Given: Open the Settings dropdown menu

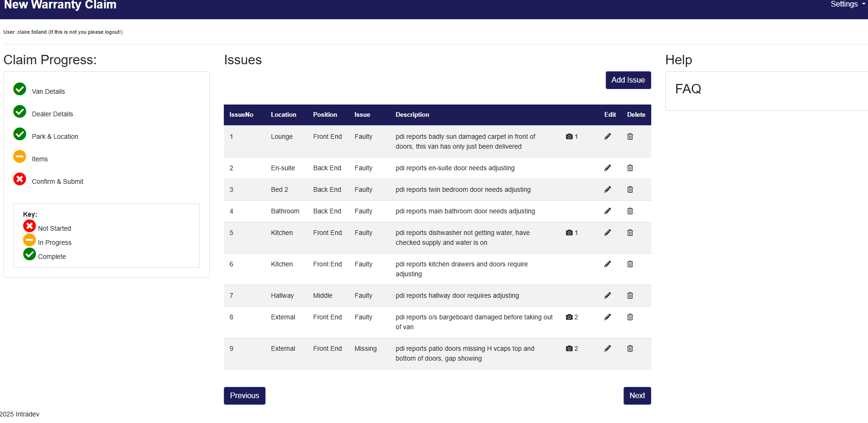Looking at the screenshot, I should [847, 4].
